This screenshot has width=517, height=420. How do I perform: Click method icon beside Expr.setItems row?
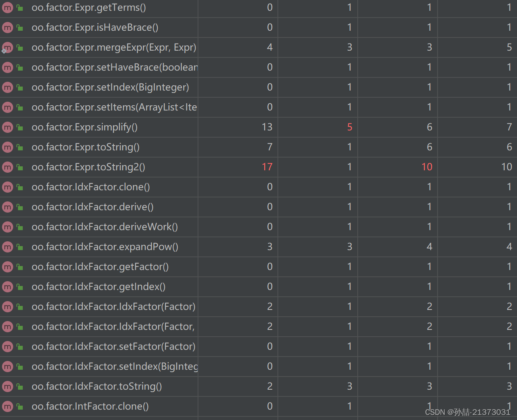pyautogui.click(x=8, y=107)
